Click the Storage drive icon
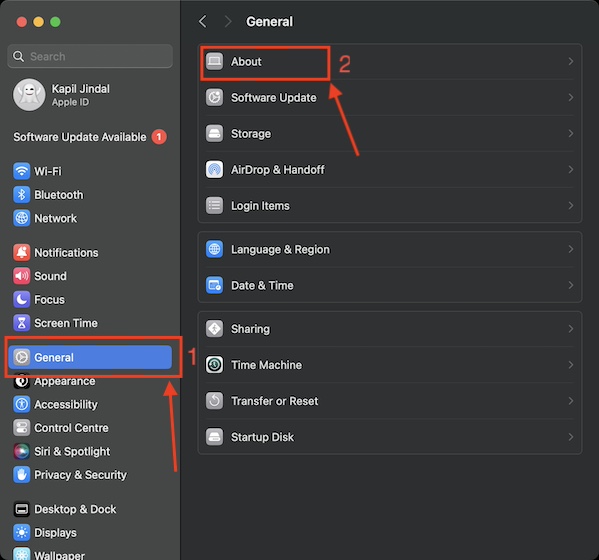Image resolution: width=599 pixels, height=560 pixels. point(214,134)
